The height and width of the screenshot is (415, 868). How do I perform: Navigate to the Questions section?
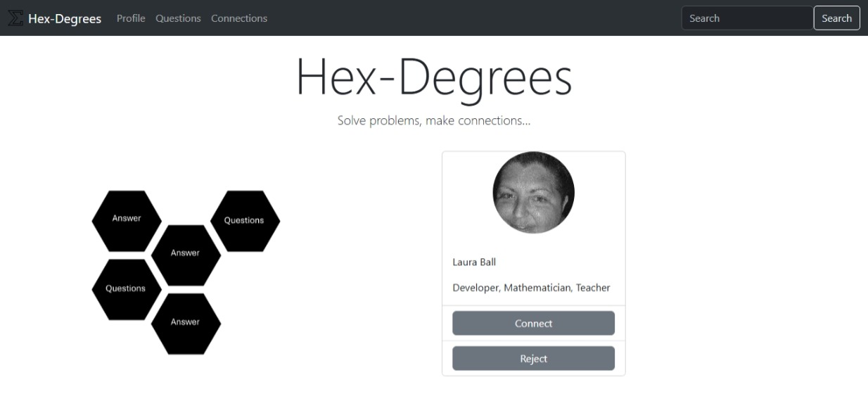click(x=178, y=18)
